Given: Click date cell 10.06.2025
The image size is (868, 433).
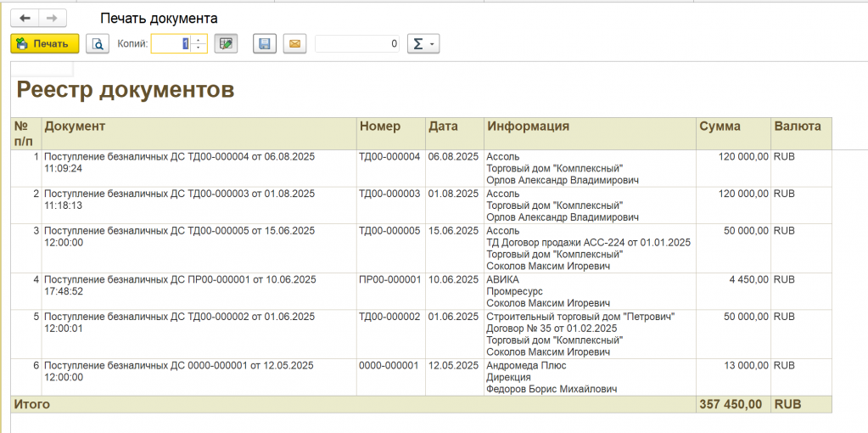Looking at the screenshot, I should coord(455,291).
